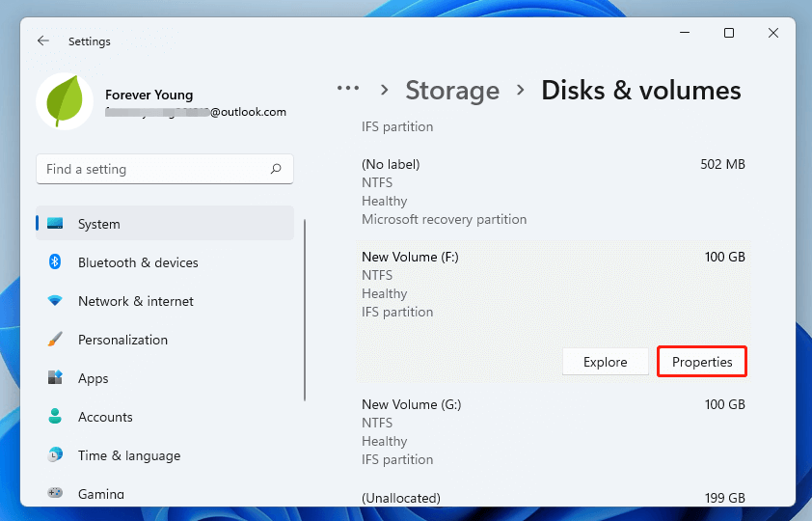
Task: Click the Bluetooth & devices icon
Action: point(56,262)
